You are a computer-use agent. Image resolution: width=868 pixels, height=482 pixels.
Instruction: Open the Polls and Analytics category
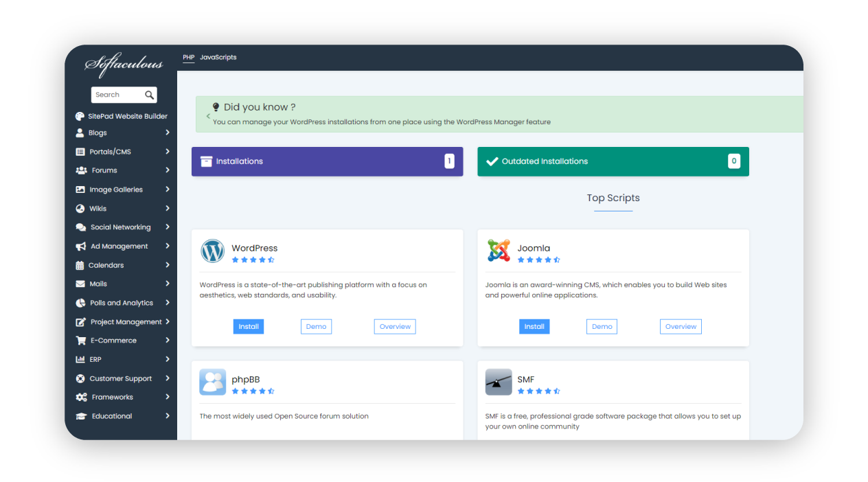click(x=122, y=303)
